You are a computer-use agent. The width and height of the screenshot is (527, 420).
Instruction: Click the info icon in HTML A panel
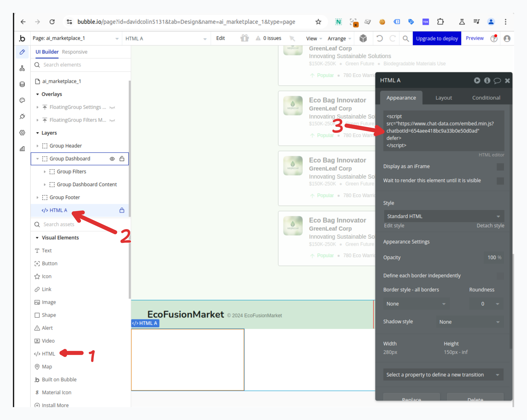[487, 80]
